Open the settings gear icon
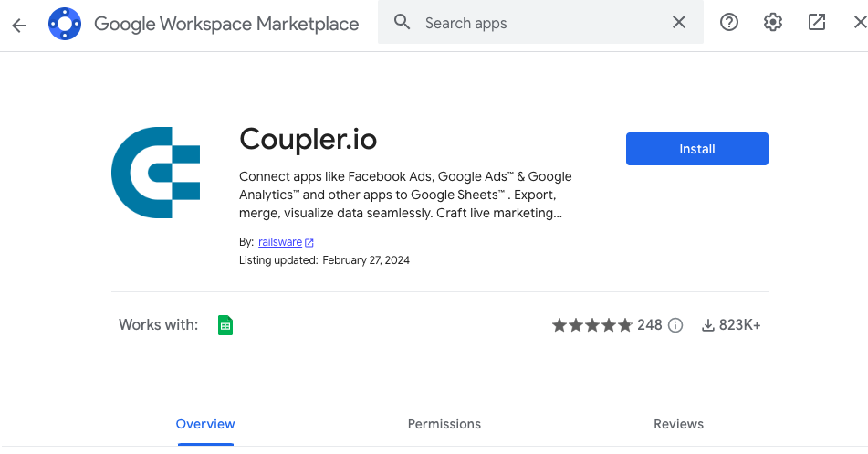Viewport: 868px width, 454px height. click(773, 22)
